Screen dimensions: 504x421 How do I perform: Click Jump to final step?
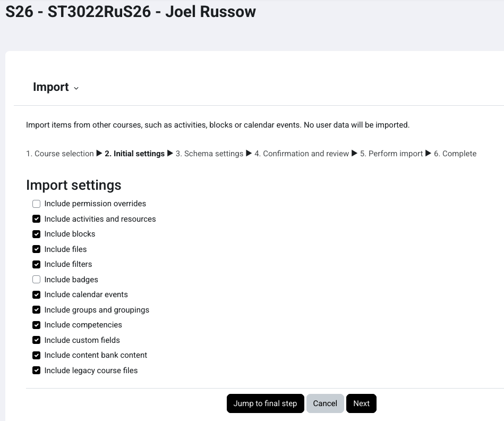(x=265, y=403)
